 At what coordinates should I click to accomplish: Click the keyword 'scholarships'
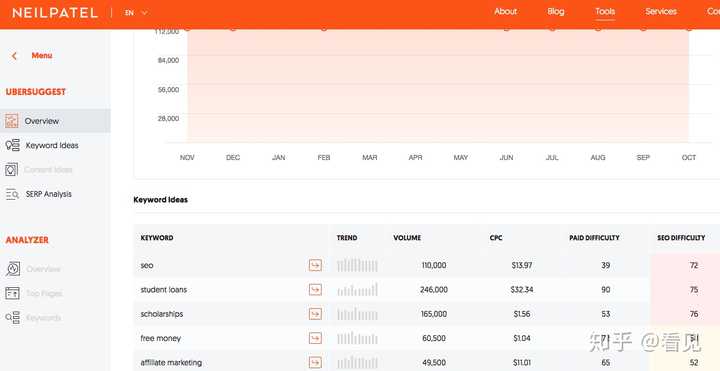[x=162, y=314]
